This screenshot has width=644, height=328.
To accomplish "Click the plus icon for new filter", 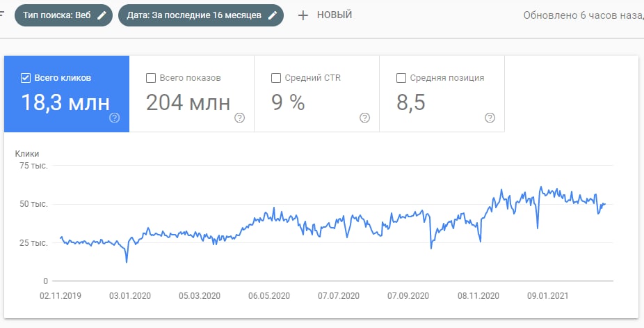I will [303, 15].
